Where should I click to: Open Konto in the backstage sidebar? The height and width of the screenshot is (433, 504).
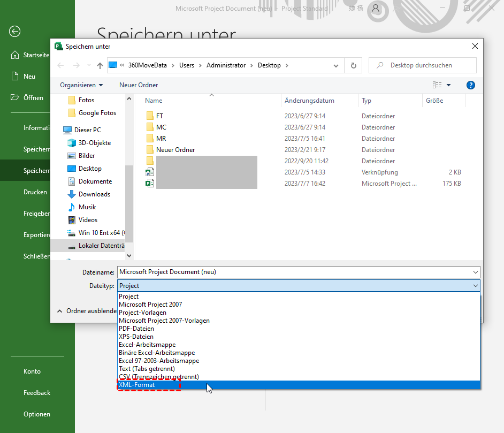tap(32, 371)
